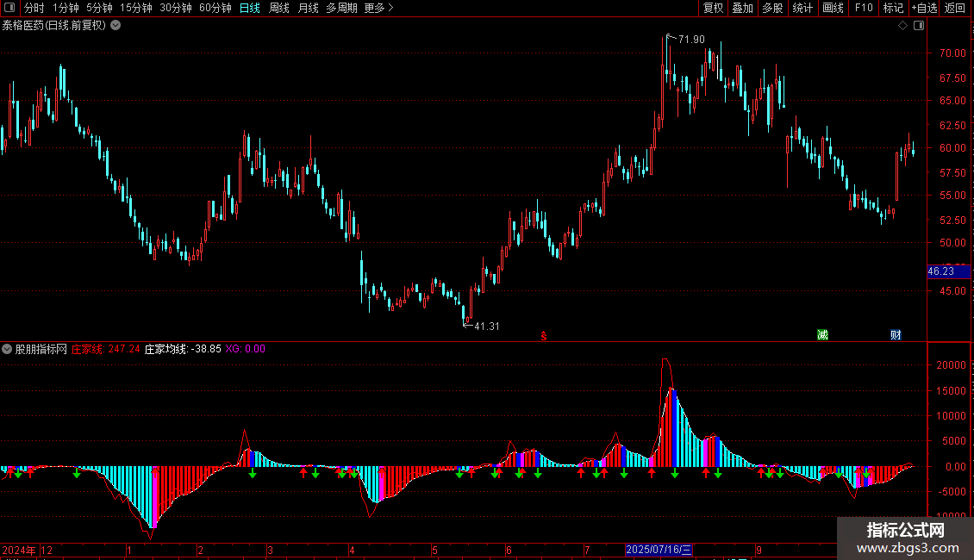Open the 复权 adjustment menu
The image size is (974, 560).
click(713, 8)
